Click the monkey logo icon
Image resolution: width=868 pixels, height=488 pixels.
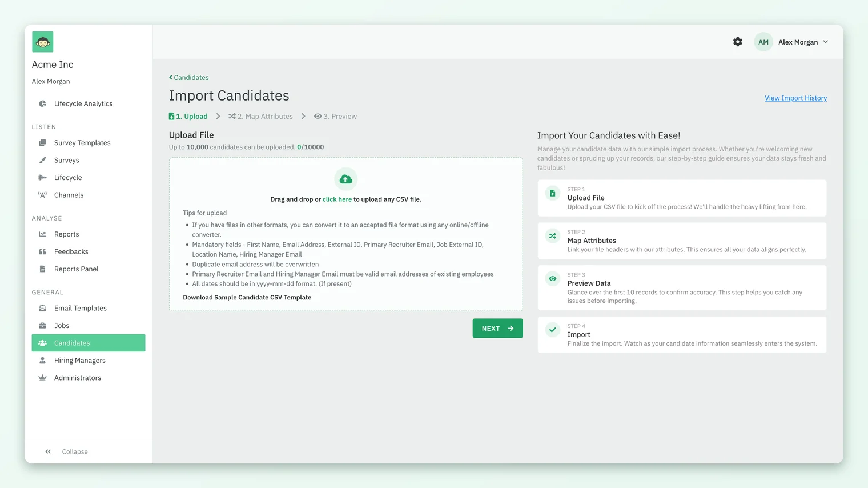[42, 42]
